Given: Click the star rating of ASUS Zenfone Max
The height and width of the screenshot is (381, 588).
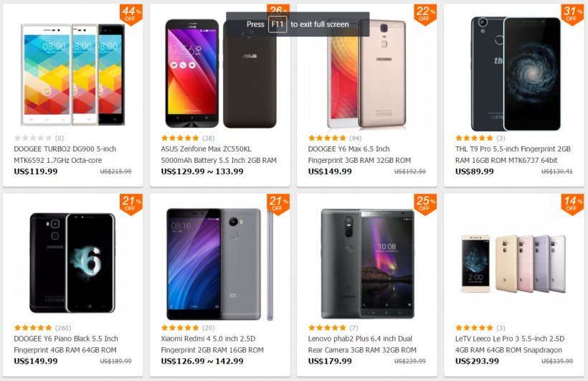Looking at the screenshot, I should tap(180, 138).
